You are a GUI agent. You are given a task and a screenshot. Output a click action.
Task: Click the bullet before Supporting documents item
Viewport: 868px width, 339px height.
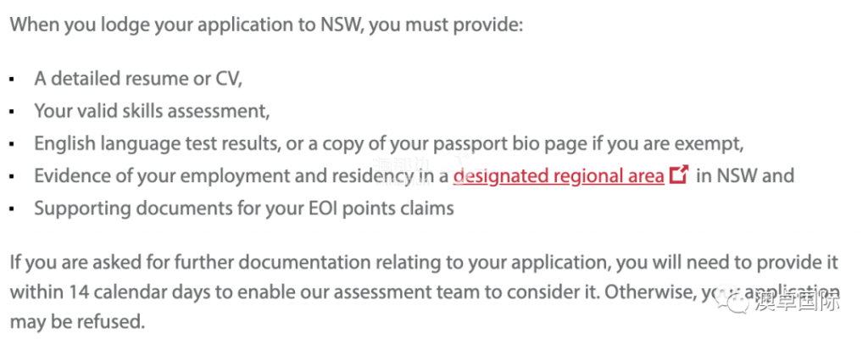12,209
